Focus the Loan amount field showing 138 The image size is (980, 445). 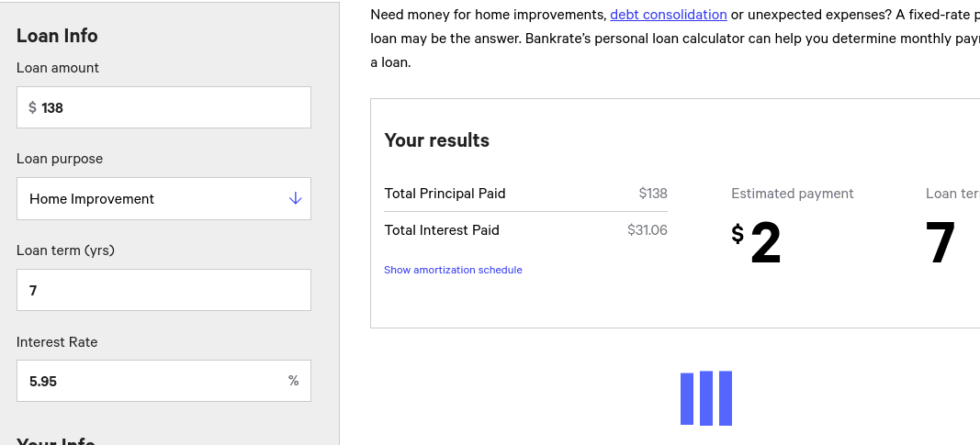point(163,107)
